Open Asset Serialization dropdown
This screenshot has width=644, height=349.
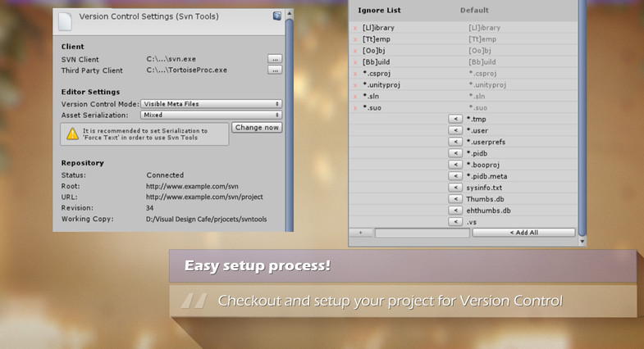[211, 115]
